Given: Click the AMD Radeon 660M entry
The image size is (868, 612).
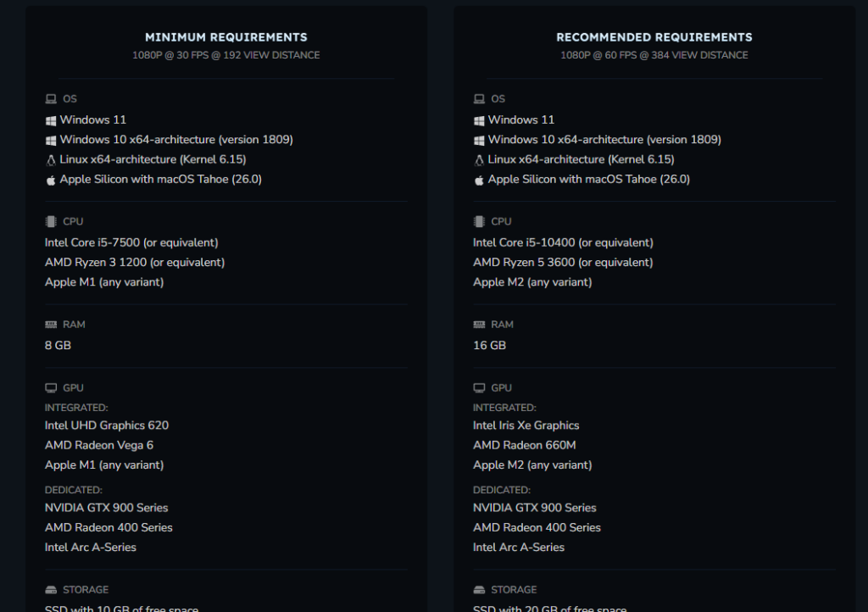Looking at the screenshot, I should (525, 445).
